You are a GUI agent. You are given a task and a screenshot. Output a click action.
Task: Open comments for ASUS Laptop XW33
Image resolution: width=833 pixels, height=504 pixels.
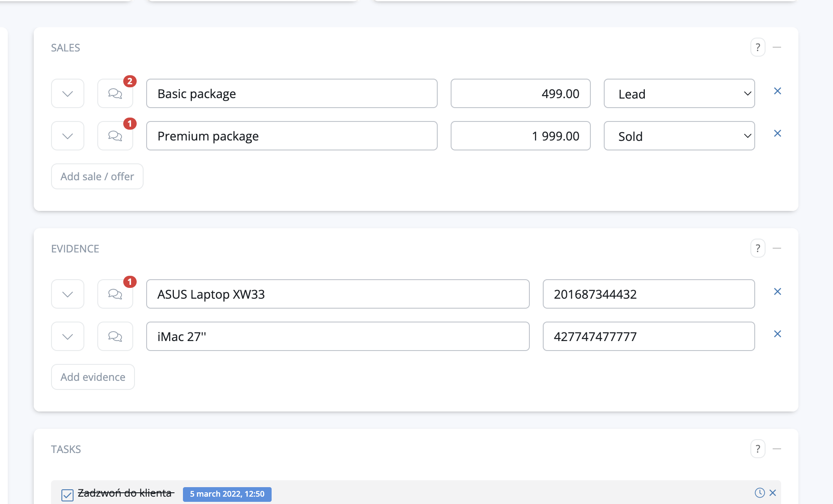coord(115,294)
